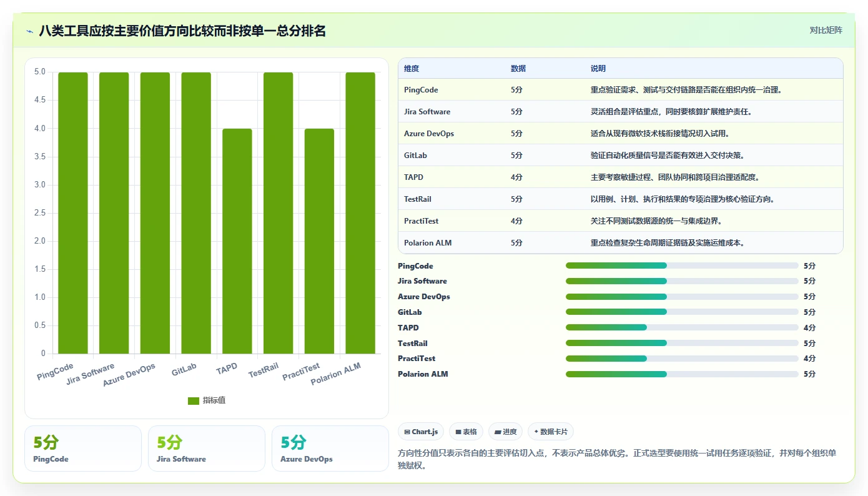
Task: Toggle the 指标值 legend swatch
Action: (194, 400)
